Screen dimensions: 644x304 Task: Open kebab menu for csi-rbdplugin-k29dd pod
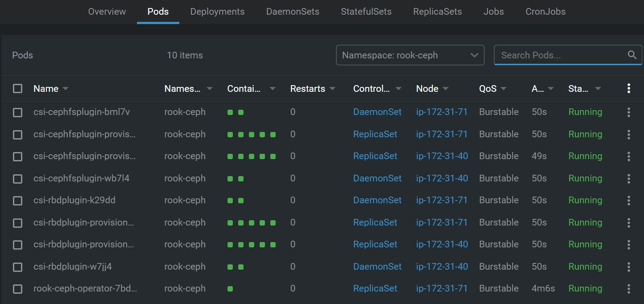pos(628,201)
